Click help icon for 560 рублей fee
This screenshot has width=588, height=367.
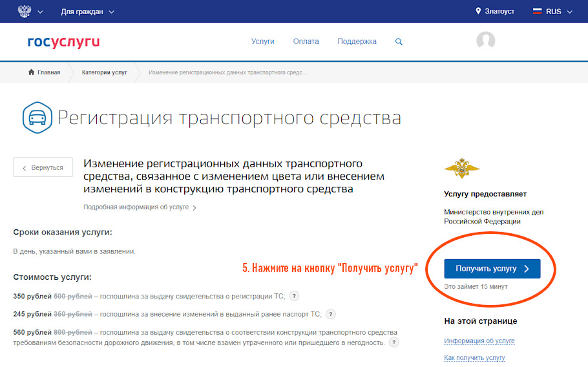pyautogui.click(x=394, y=342)
